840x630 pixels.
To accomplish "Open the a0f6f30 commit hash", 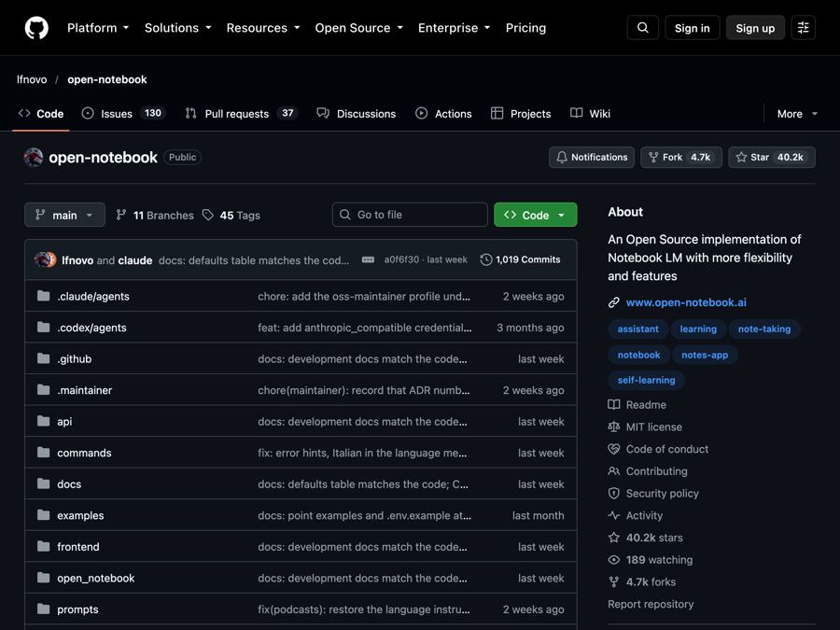I will pyautogui.click(x=401, y=259).
